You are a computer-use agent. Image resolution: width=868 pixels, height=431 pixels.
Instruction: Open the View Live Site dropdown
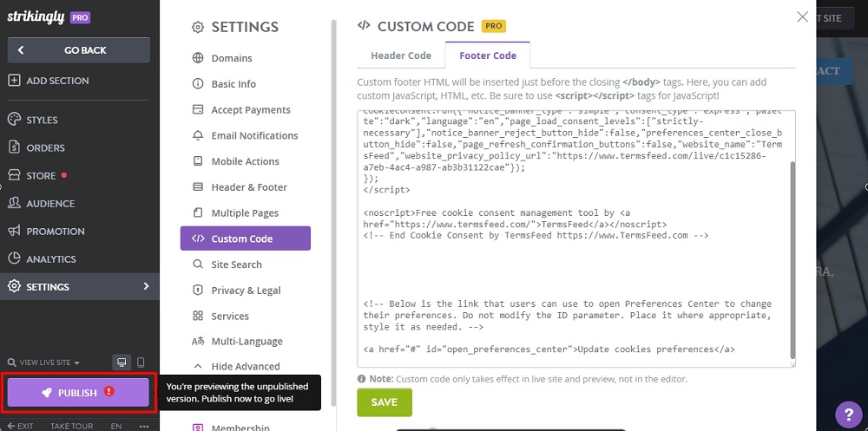click(x=44, y=363)
